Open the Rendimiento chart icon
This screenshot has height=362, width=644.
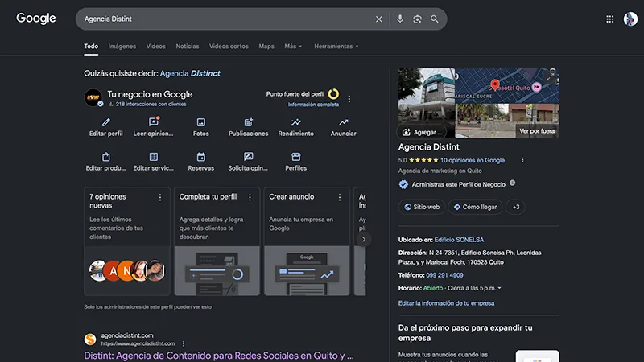(x=295, y=122)
